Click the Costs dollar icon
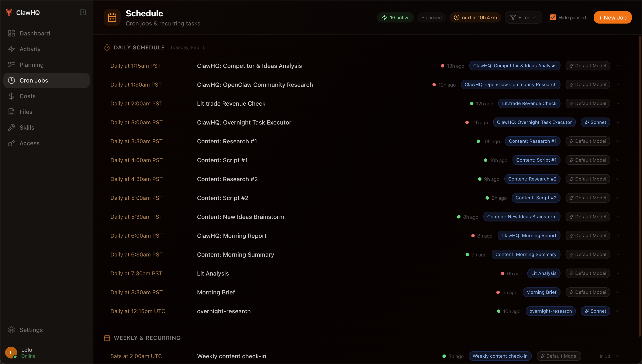Viewport: 642px width, 364px height. tap(11, 96)
